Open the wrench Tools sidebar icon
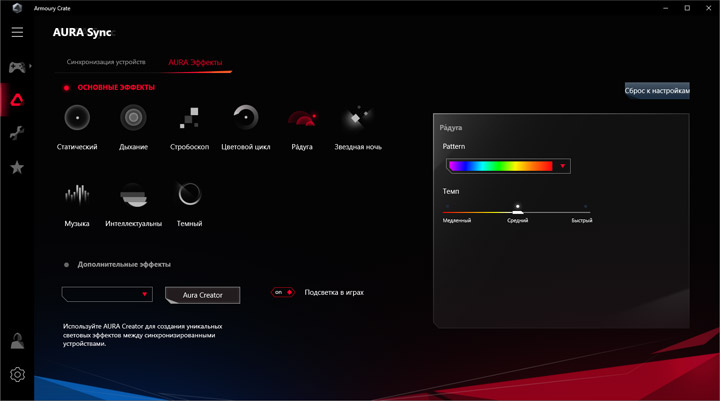720x401 pixels. (17, 133)
